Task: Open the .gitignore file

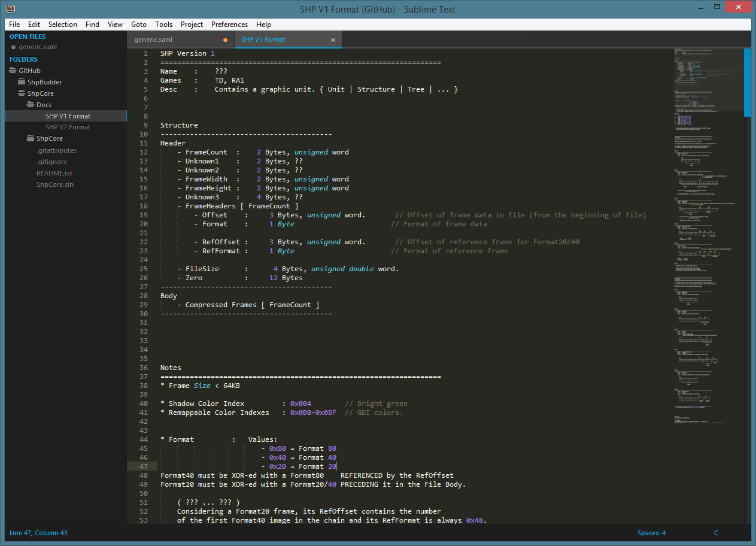Action: coord(51,162)
